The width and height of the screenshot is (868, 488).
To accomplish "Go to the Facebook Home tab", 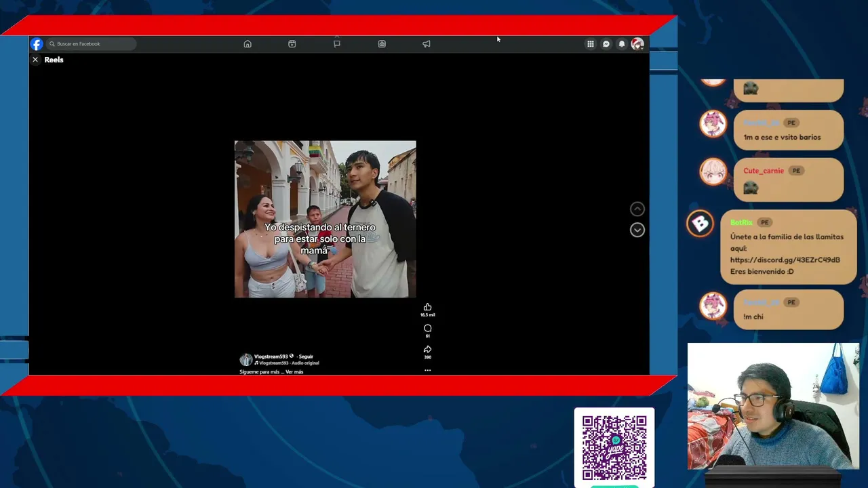I will (248, 44).
